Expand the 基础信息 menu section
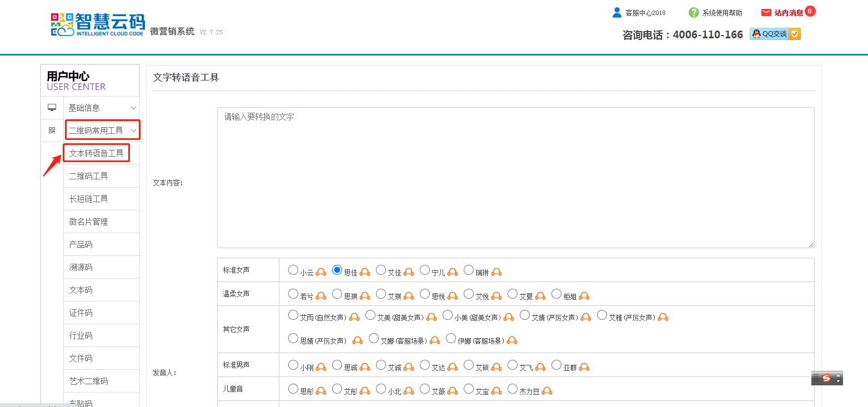Screen dimensions: 868x407 tap(101, 108)
